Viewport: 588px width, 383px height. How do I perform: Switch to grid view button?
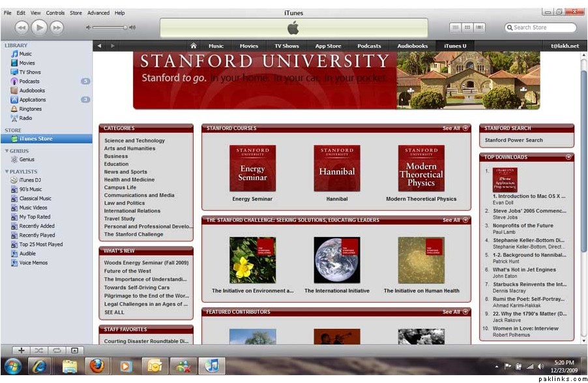467,27
